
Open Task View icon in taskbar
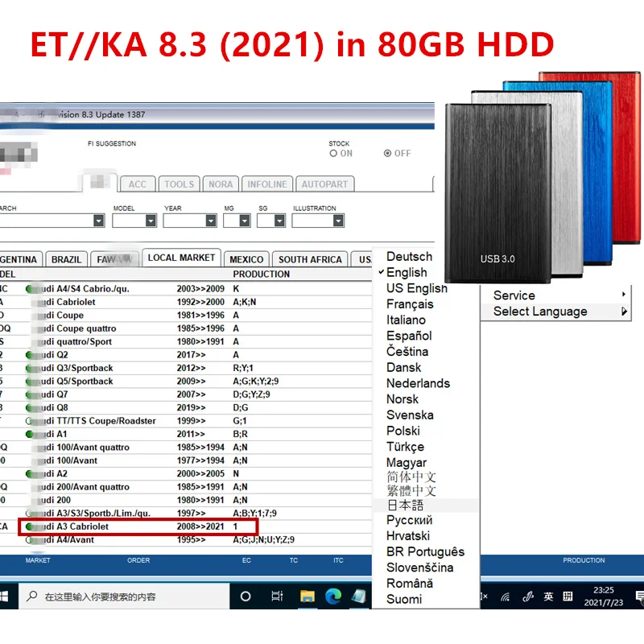click(x=277, y=596)
